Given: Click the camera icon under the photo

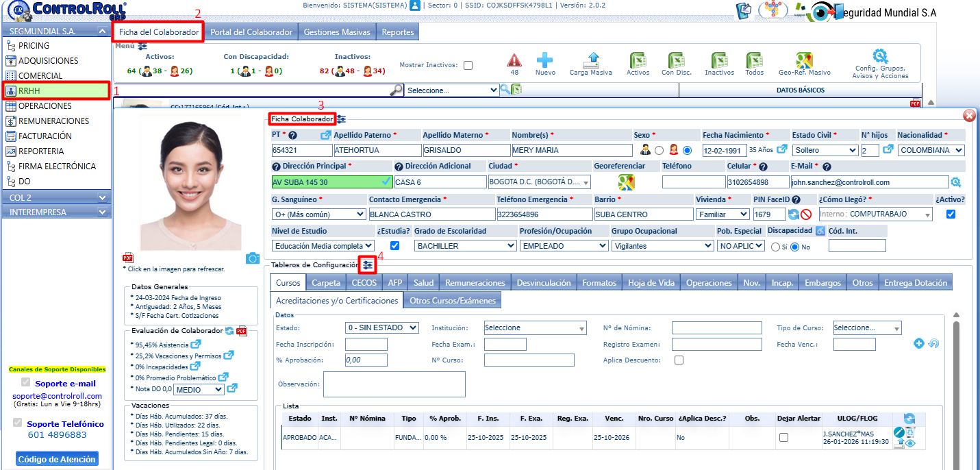Looking at the screenshot, I should [x=253, y=258].
